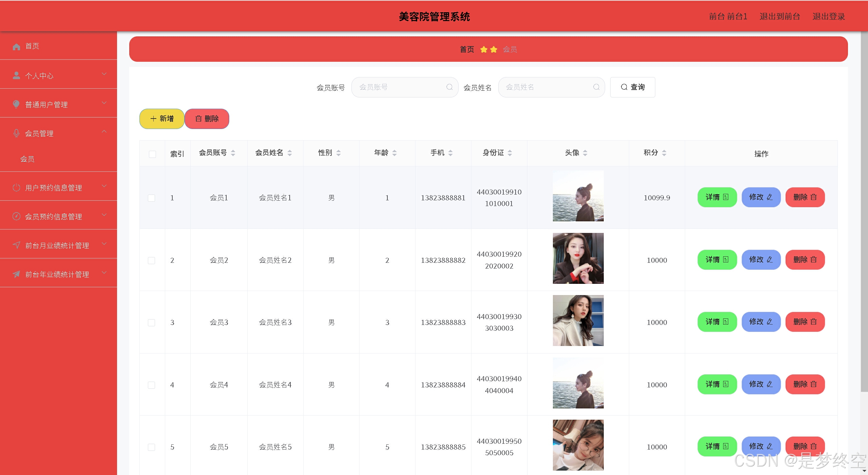
Task: Check the checkbox for row 会员2
Action: coord(152,260)
